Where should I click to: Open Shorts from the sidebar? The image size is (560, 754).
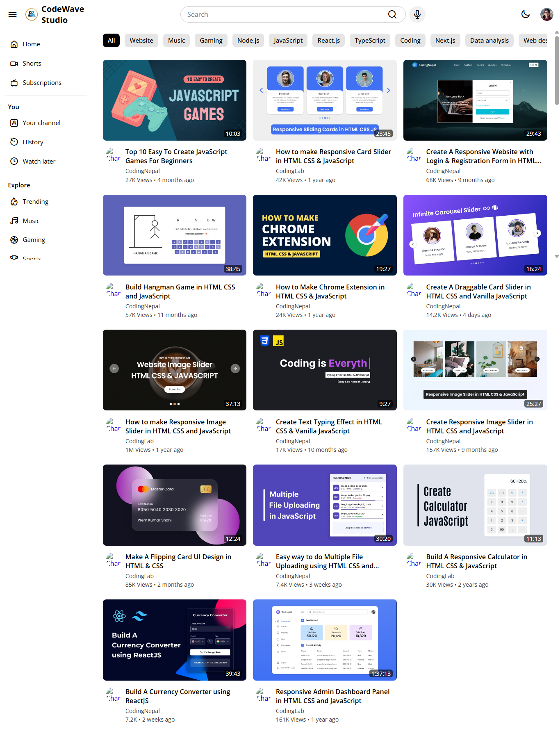32,64
